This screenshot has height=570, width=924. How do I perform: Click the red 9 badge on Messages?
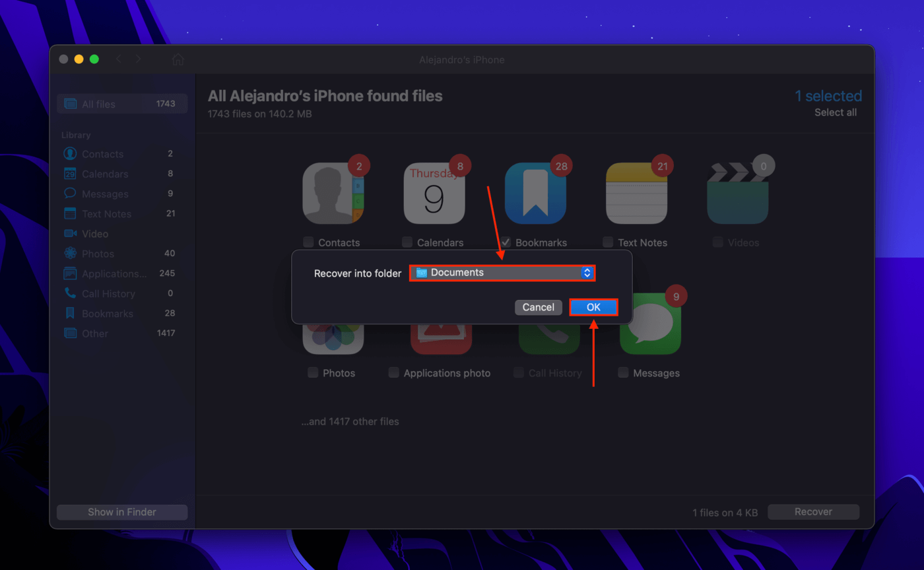click(x=676, y=297)
